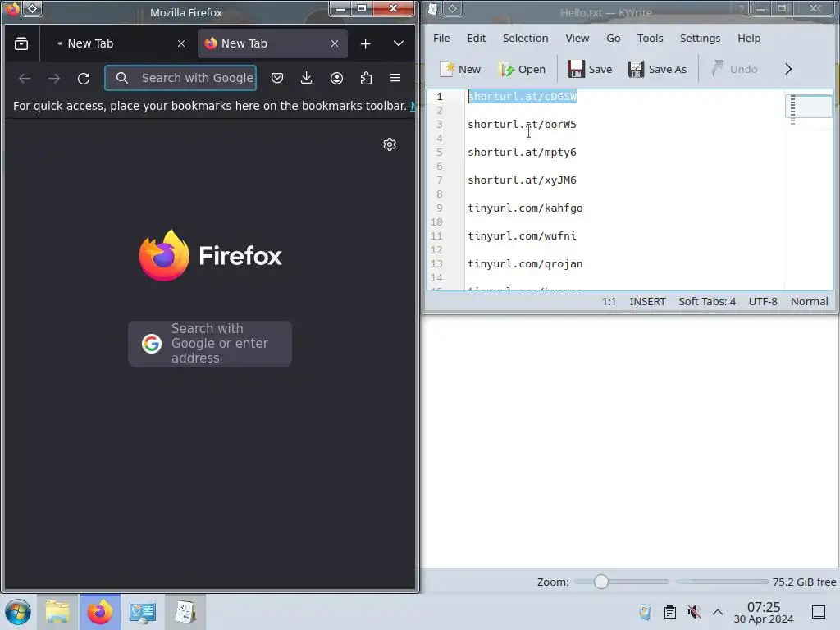Expand hidden system tray icons arrow
Screen dimensions: 840x630
(718, 612)
